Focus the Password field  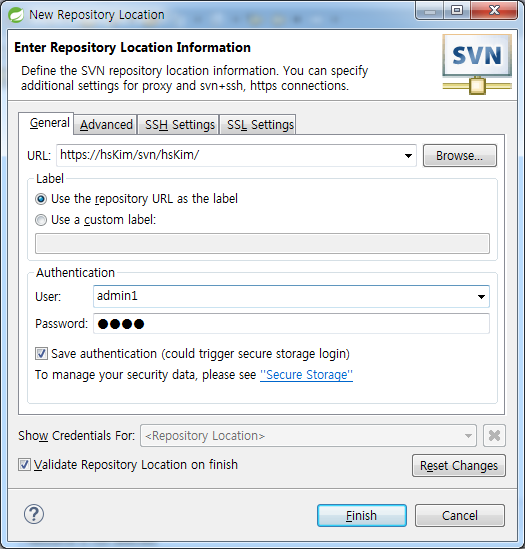291,324
